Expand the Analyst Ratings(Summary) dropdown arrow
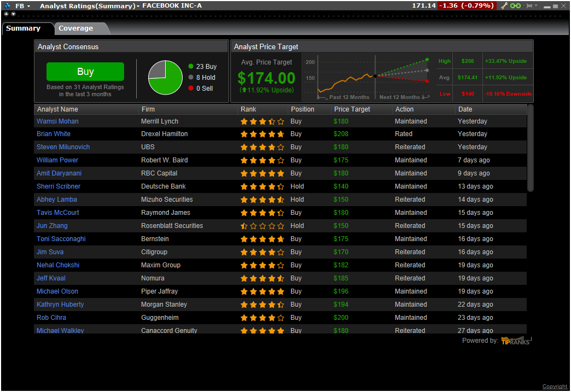Viewport: 571px width, 392px height. (138, 6)
